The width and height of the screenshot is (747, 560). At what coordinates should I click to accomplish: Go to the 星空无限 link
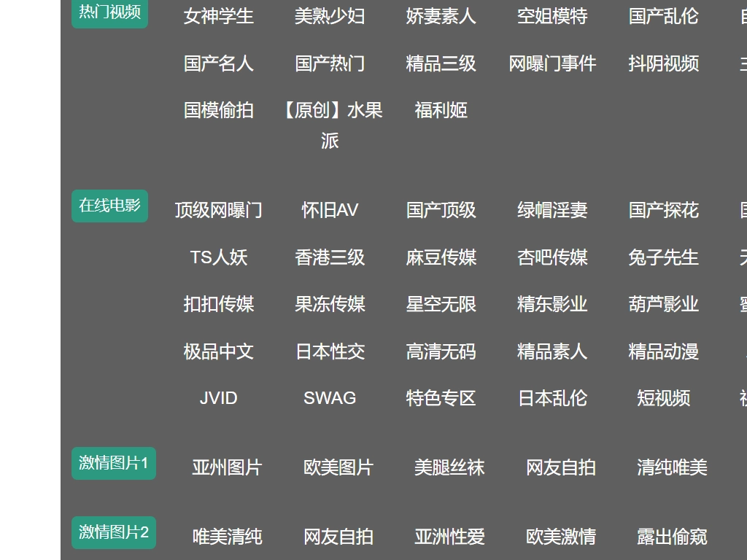(x=441, y=304)
